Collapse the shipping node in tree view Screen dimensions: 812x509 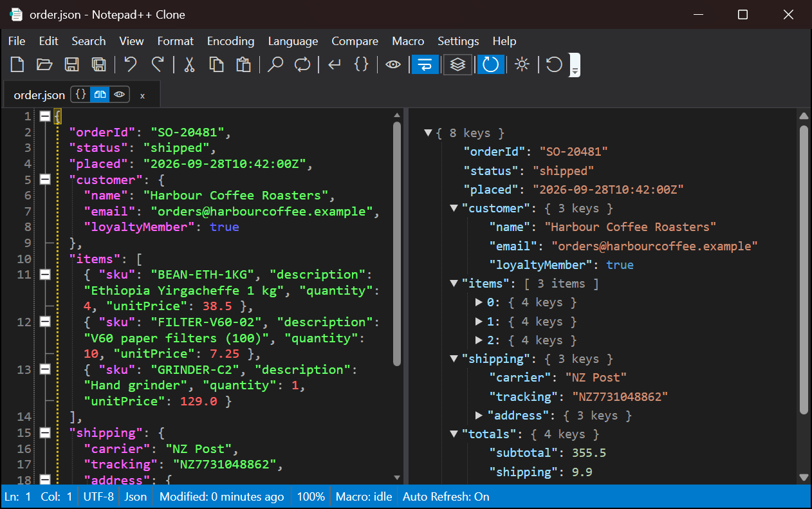pos(454,359)
